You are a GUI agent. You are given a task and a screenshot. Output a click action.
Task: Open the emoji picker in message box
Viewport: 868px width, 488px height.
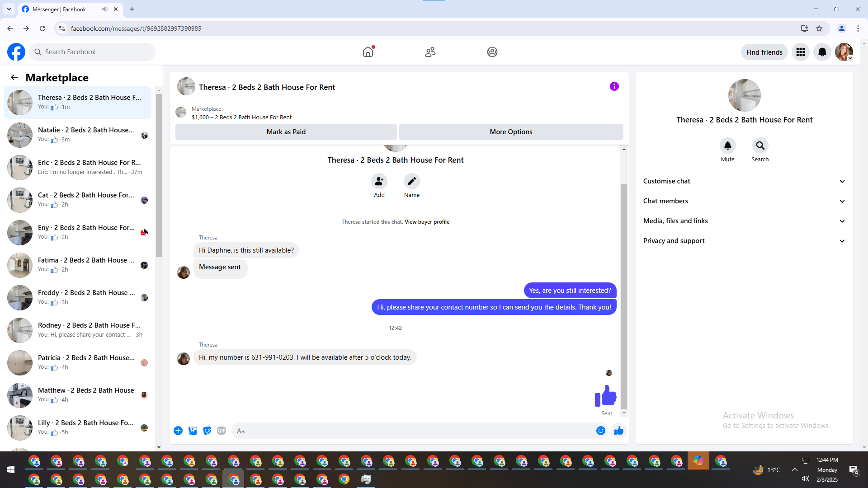[600, 431]
